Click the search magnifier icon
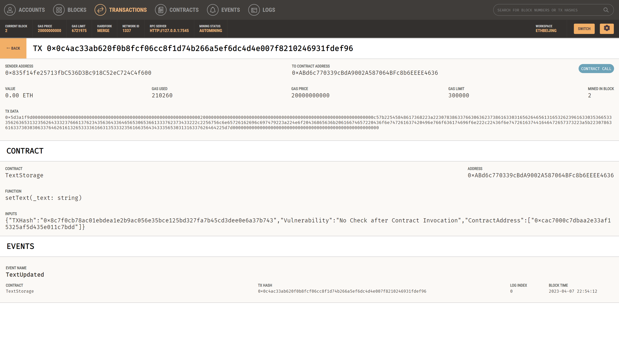The width and height of the screenshot is (619, 364). [606, 10]
